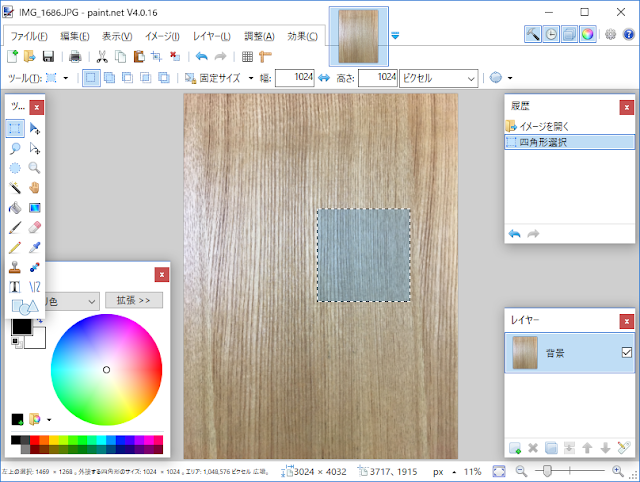Select the Zoom magnifier tool
This screenshot has width=640, height=482.
click(x=35, y=168)
